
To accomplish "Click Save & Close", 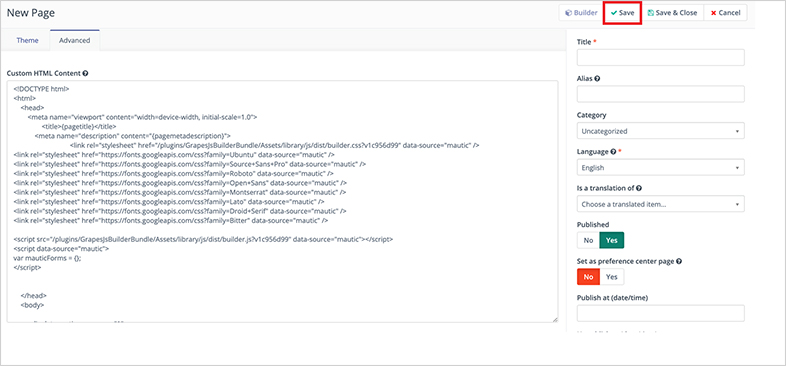I will point(672,13).
